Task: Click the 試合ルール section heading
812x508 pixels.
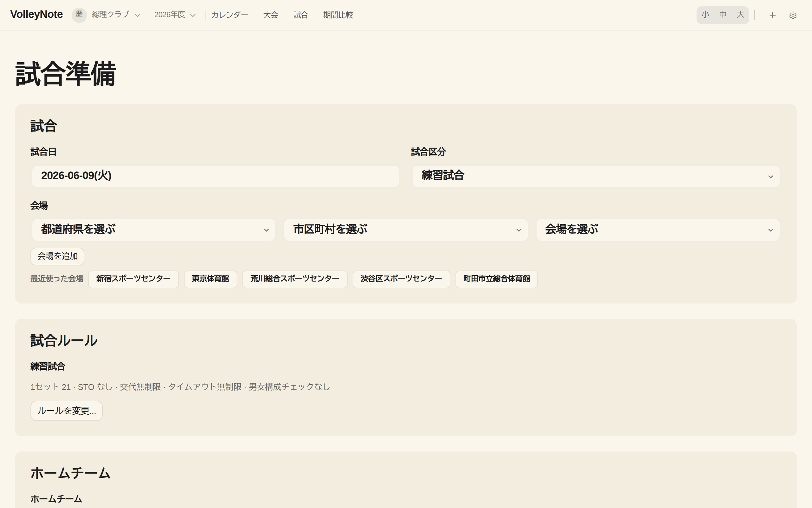Action: point(64,341)
